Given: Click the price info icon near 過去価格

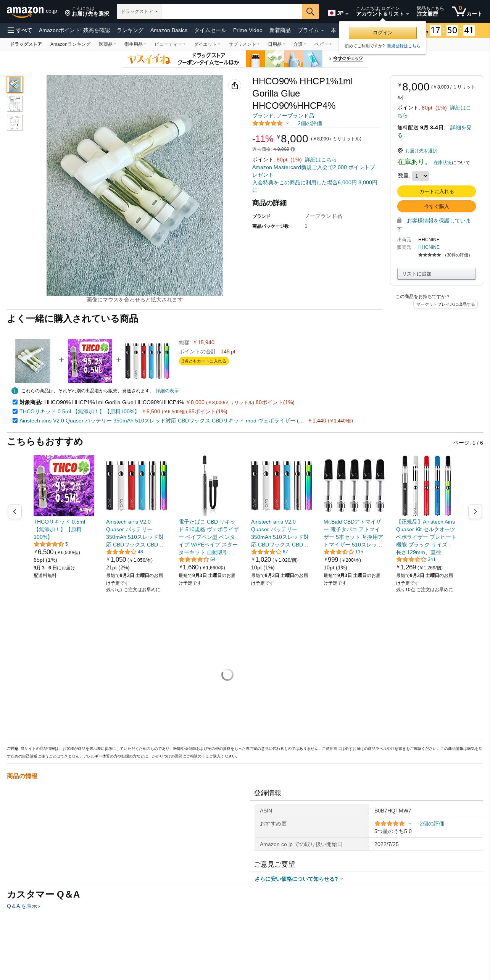Looking at the screenshot, I should tap(293, 149).
